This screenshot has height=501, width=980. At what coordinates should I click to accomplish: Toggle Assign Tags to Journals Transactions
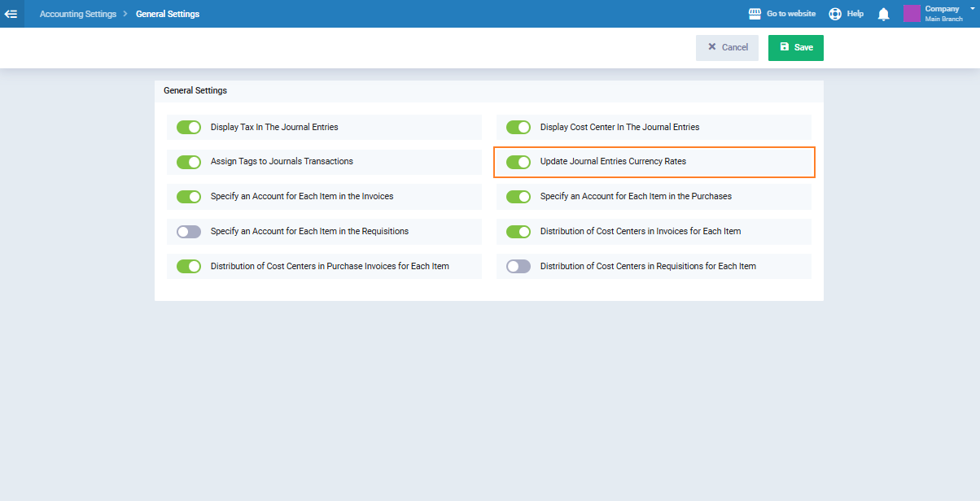click(189, 162)
